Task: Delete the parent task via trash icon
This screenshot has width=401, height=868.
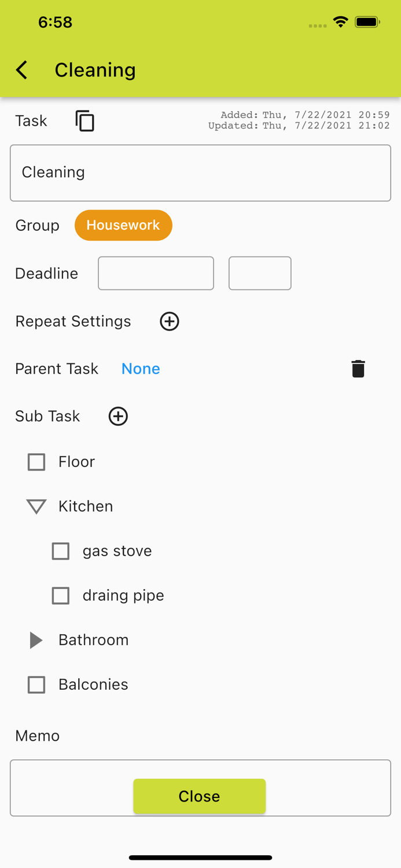Action: [x=358, y=369]
